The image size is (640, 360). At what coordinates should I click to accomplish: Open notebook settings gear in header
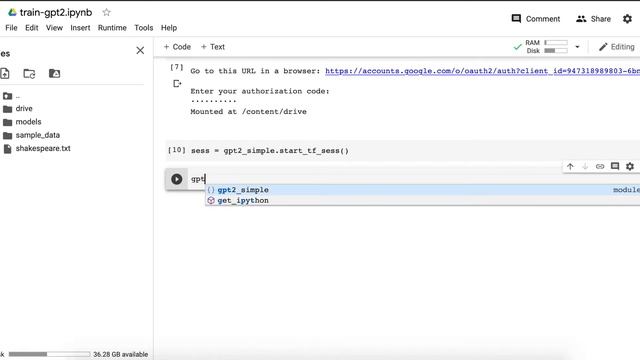click(x=627, y=19)
